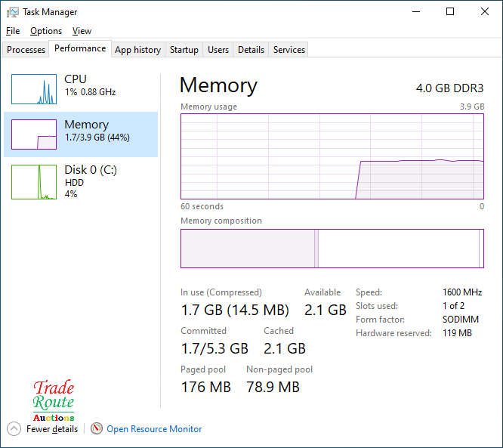Switch to the Processes tab
Screen dimensions: 503x448
click(x=26, y=50)
